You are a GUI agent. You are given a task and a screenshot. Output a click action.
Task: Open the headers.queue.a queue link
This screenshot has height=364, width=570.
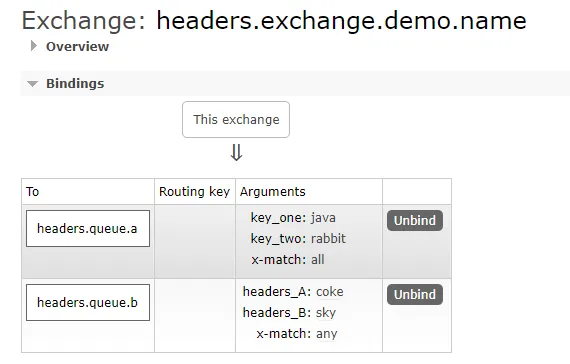[x=88, y=228]
